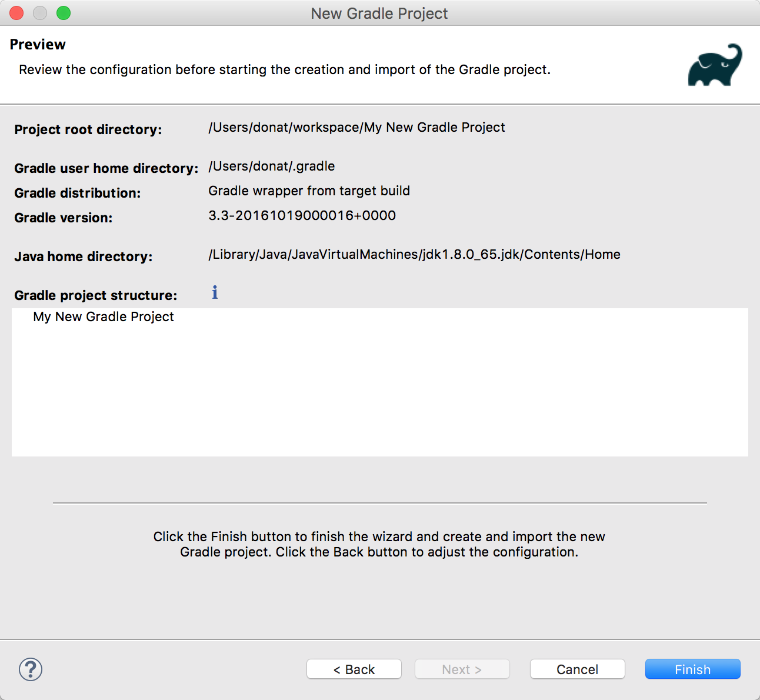The image size is (760, 700).
Task: Click the Java home directory path value
Action: pyautogui.click(x=415, y=255)
